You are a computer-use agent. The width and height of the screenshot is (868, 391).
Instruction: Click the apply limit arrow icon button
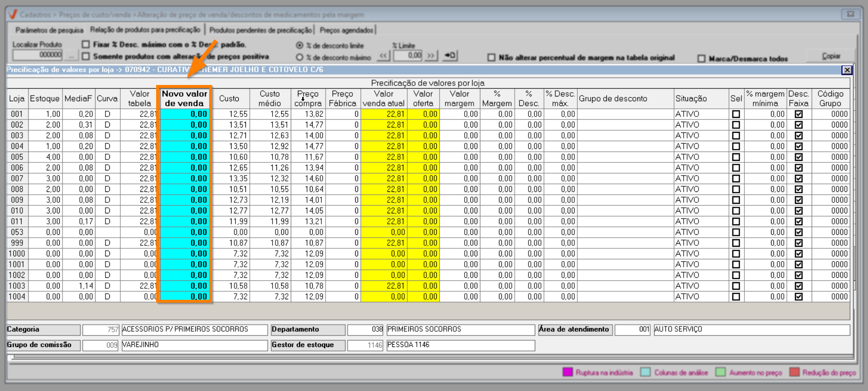450,56
